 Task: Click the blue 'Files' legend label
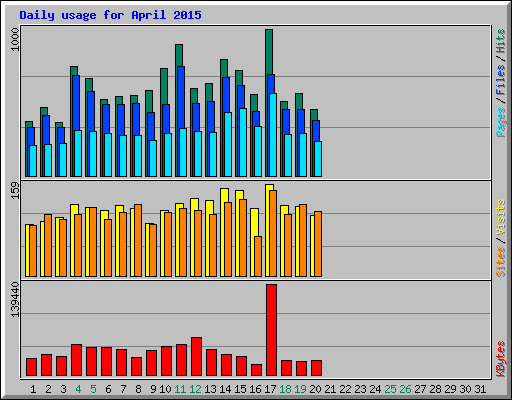(x=501, y=80)
